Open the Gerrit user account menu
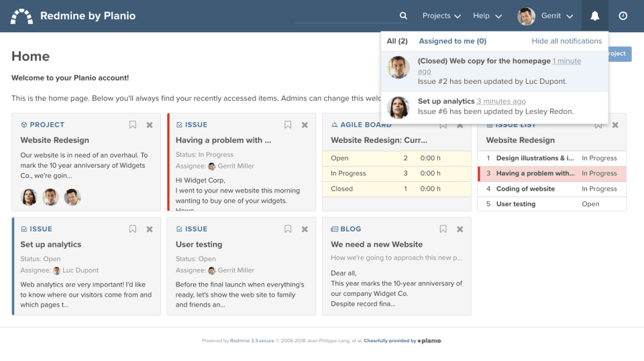This screenshot has height=361, width=644. (545, 16)
